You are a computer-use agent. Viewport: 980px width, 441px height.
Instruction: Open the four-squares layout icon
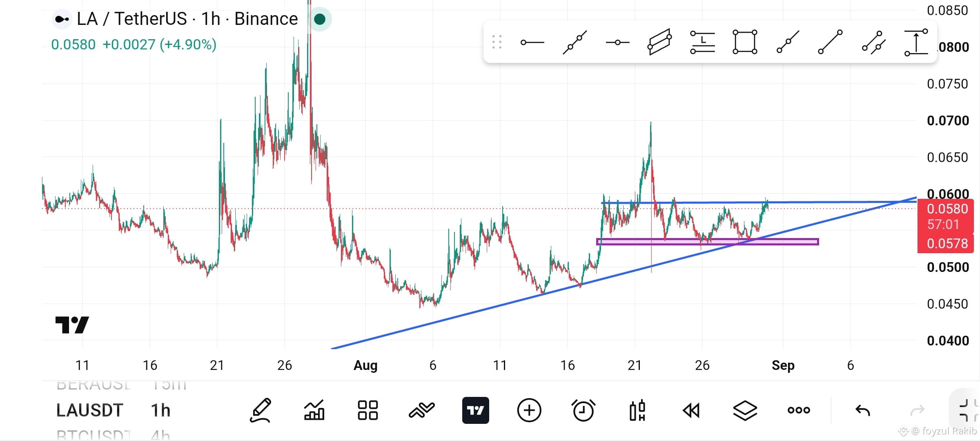tap(367, 410)
